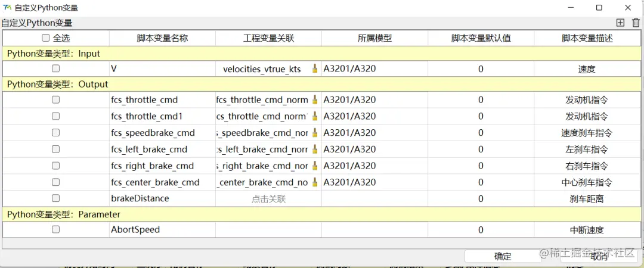Click the AbortSpeed name cell
This screenshot has height=268, width=644.
click(x=162, y=229)
